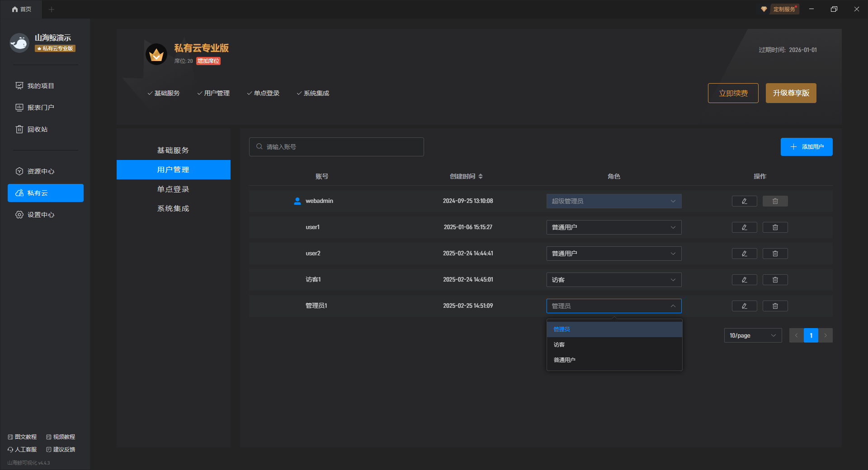Click the 山海鲸可视化 v4.4.3 version text

[x=28, y=463]
